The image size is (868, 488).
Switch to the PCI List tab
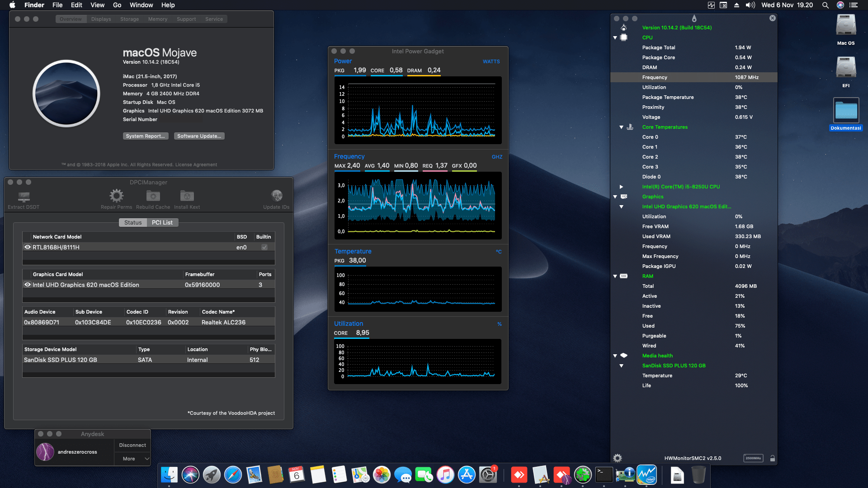(162, 222)
